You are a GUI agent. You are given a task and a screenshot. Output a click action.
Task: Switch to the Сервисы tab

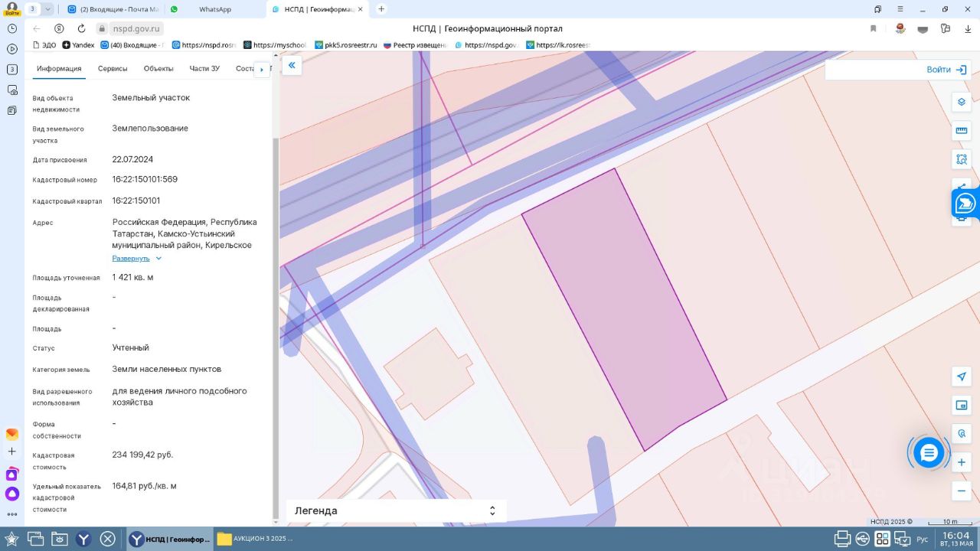pyautogui.click(x=113, y=69)
